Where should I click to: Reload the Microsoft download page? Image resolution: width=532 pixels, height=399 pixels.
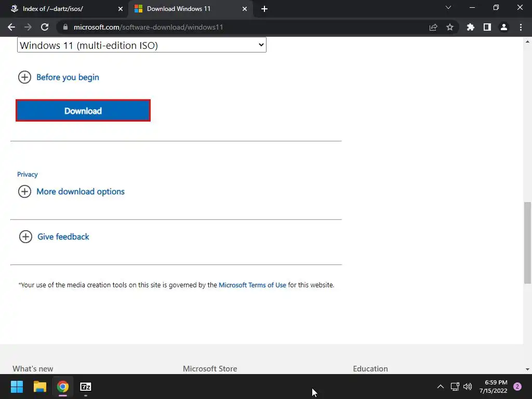point(45,27)
